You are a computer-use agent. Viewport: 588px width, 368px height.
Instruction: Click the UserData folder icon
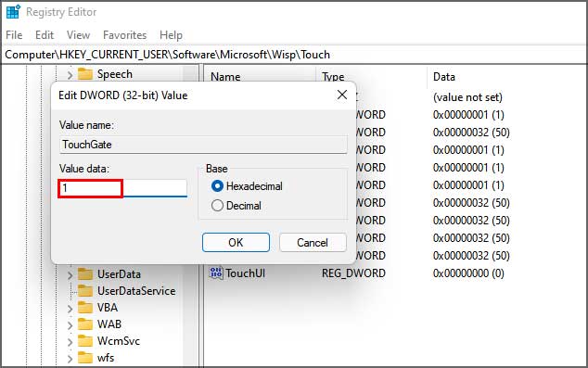(x=85, y=274)
